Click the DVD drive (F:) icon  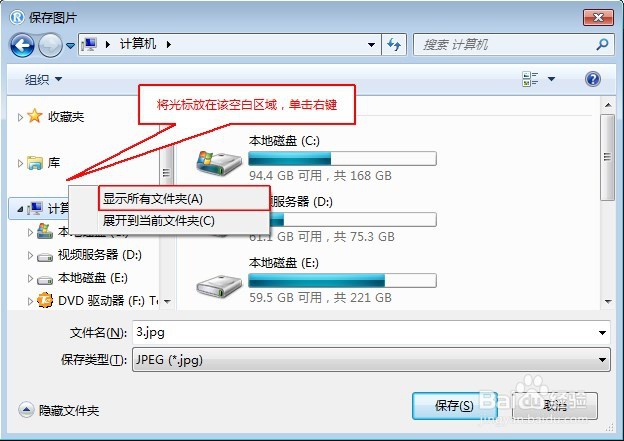click(45, 300)
